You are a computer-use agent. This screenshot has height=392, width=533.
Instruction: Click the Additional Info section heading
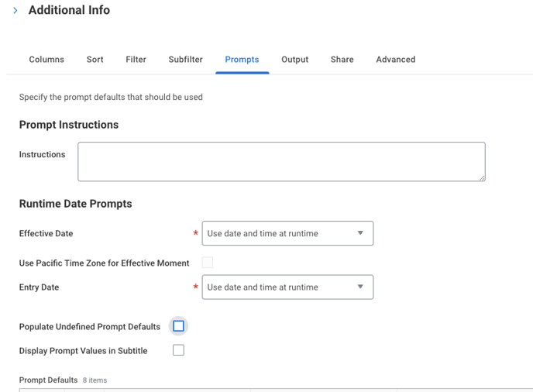[69, 11]
